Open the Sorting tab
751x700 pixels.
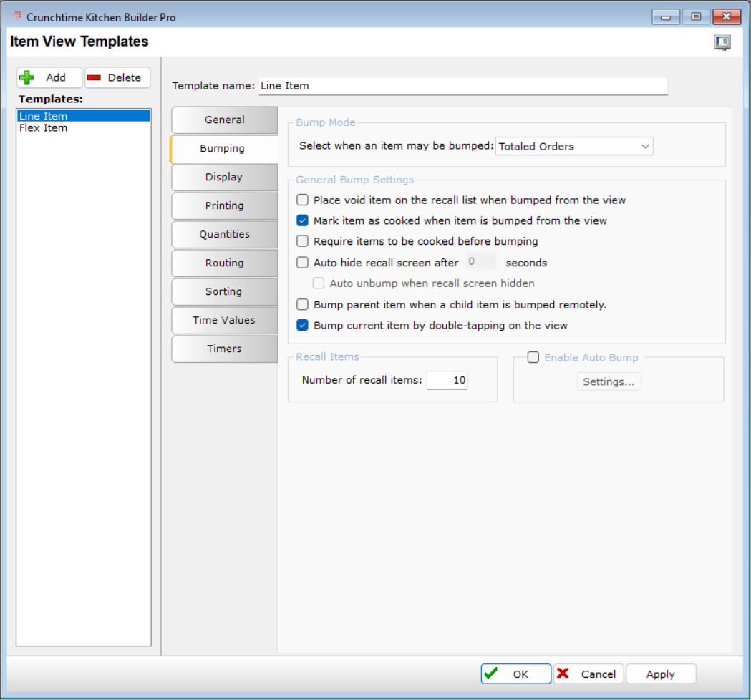point(224,291)
